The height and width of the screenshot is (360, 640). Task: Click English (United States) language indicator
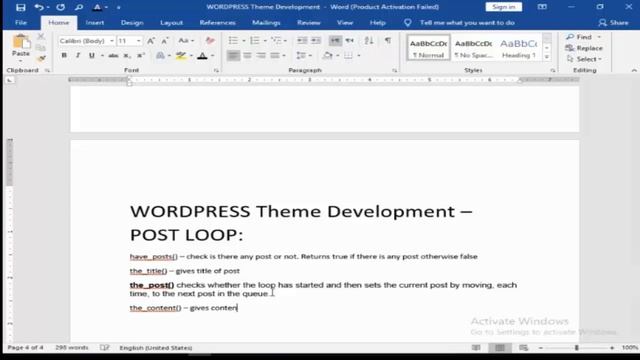click(x=156, y=348)
